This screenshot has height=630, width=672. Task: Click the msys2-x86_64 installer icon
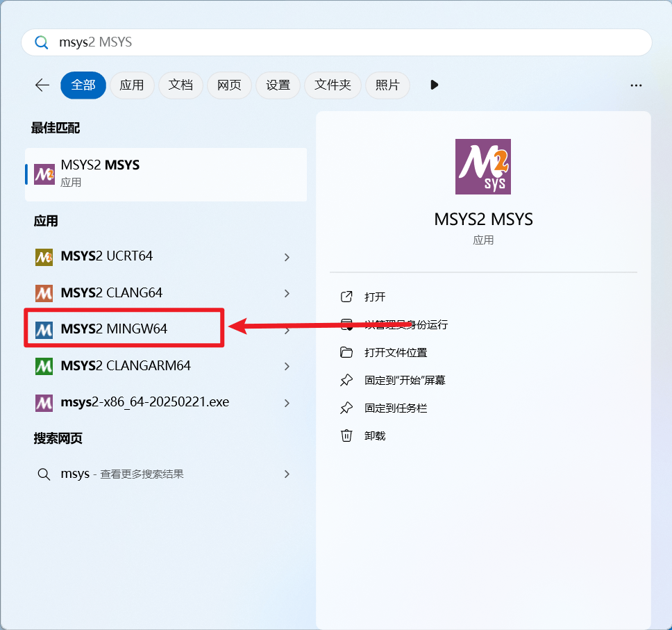tap(44, 402)
